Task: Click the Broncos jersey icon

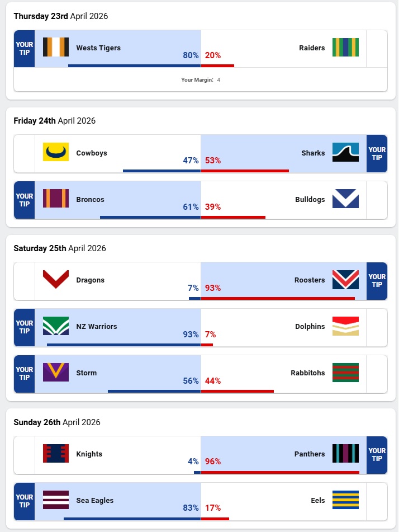Action: click(56, 199)
